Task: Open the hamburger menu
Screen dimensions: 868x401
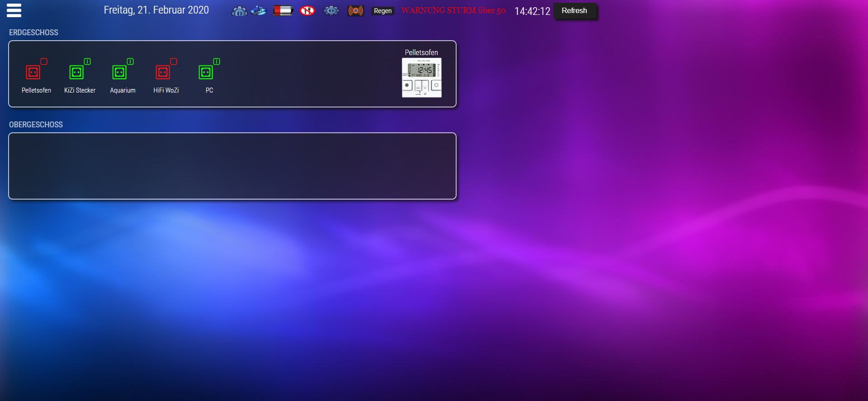Action: click(14, 10)
